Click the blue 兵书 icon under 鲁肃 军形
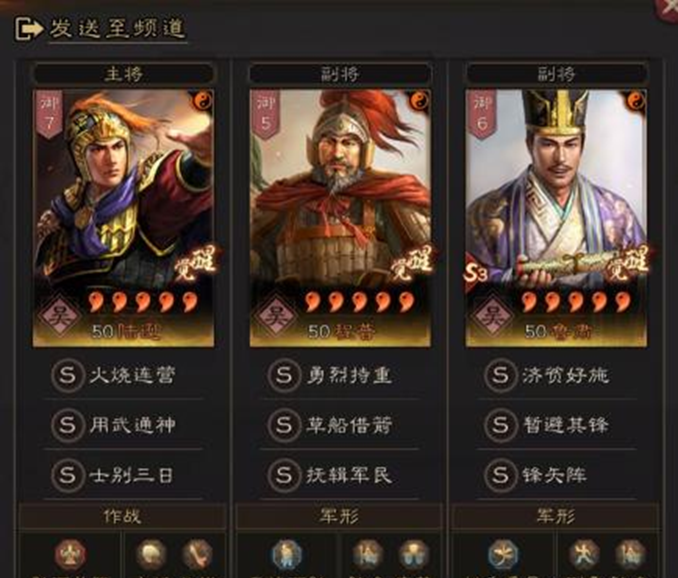Image resolution: width=678 pixels, height=578 pixels. (x=503, y=555)
